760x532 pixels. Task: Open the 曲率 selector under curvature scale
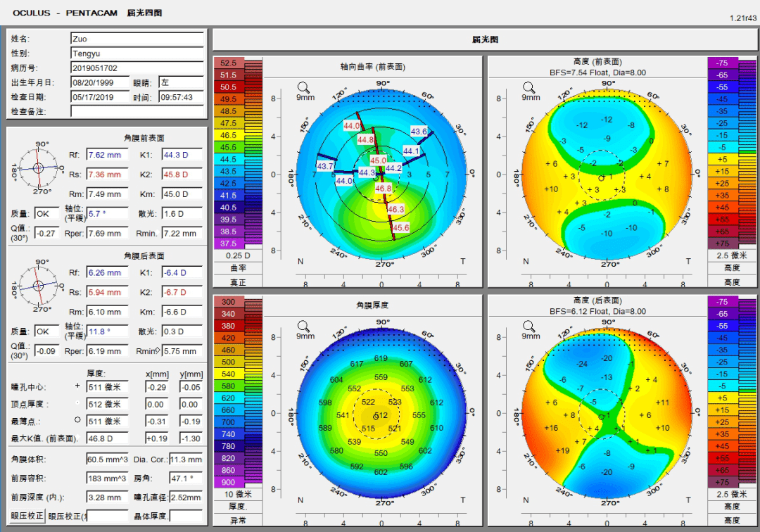click(239, 268)
